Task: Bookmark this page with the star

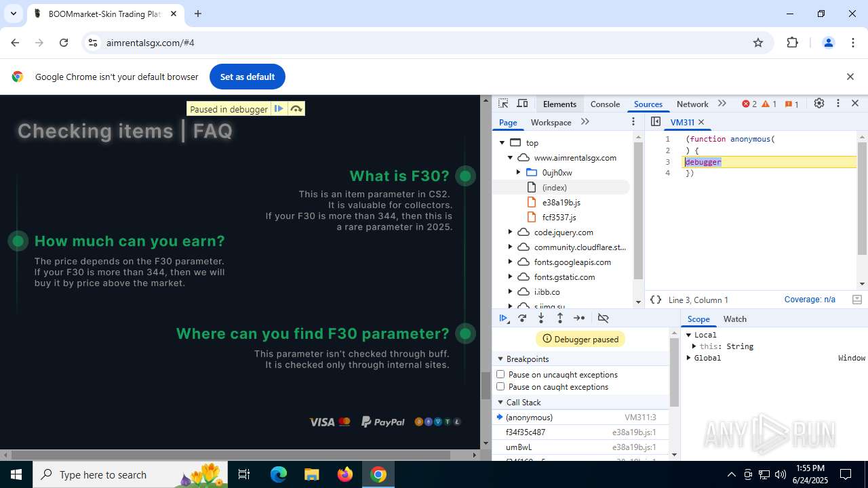Action: click(758, 43)
